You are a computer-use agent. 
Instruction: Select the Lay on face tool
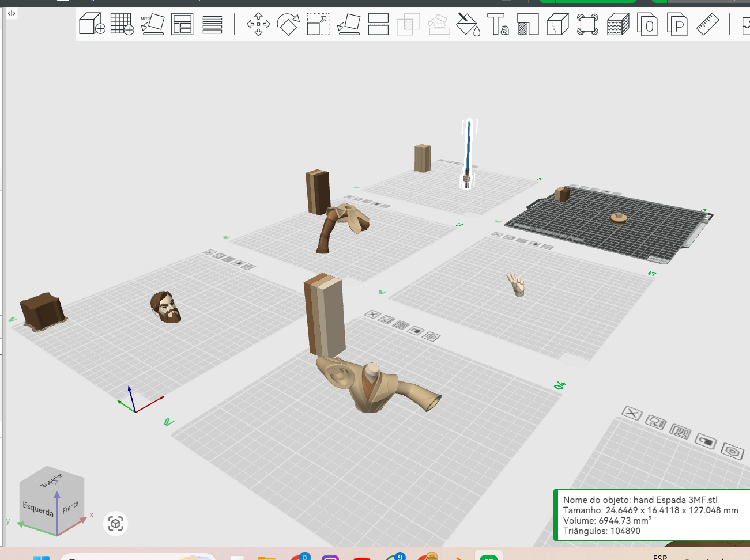[348, 24]
